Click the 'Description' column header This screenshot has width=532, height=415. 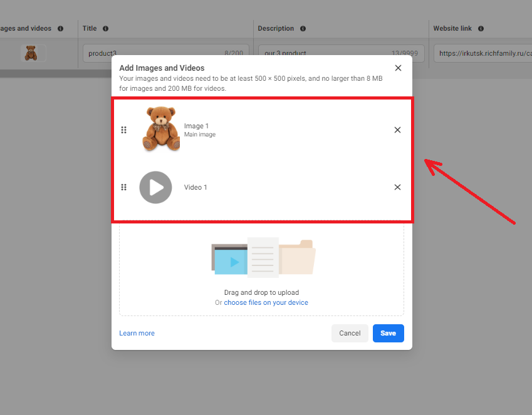point(276,29)
